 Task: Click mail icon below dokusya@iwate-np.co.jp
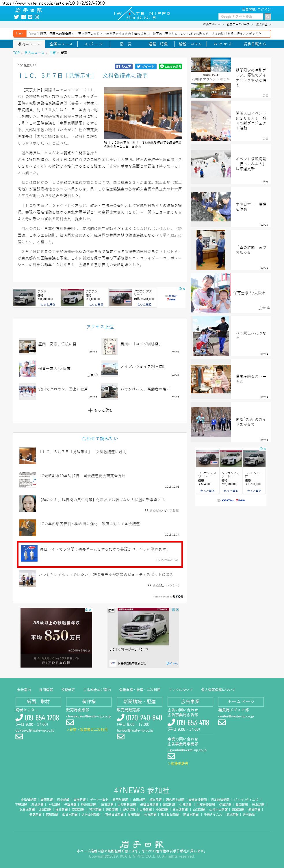tap(19, 736)
